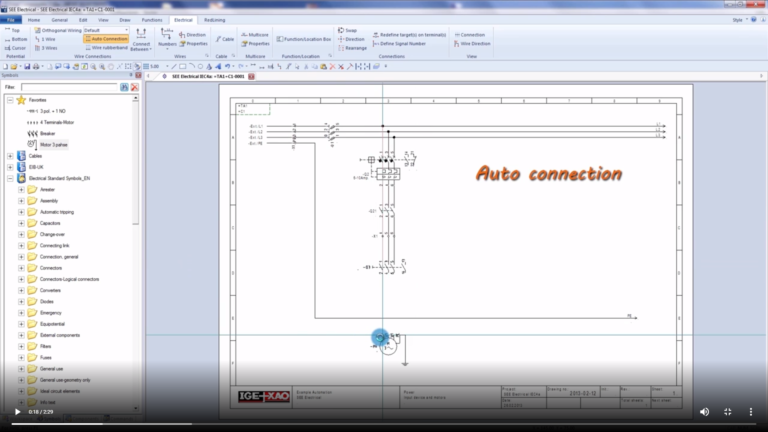Open the Help icon in ribbon corner
Screen dimensions: 768x432
point(754,20)
